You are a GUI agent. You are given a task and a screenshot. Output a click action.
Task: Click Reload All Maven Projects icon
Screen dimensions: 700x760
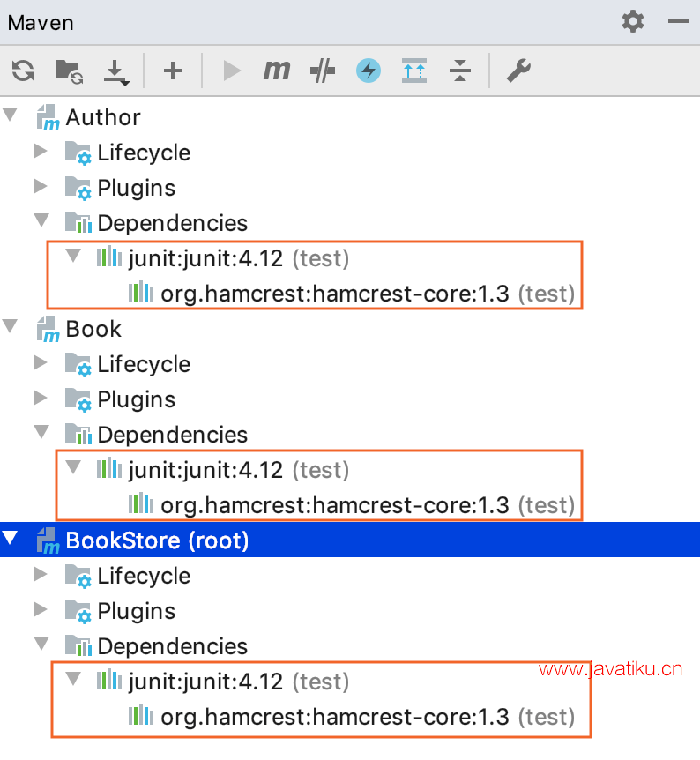23,71
